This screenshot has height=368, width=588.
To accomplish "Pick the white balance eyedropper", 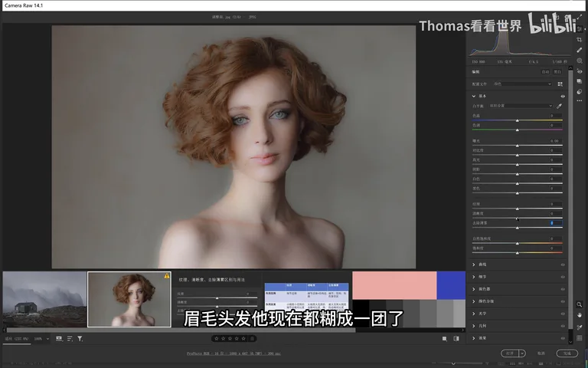I will pos(559,106).
